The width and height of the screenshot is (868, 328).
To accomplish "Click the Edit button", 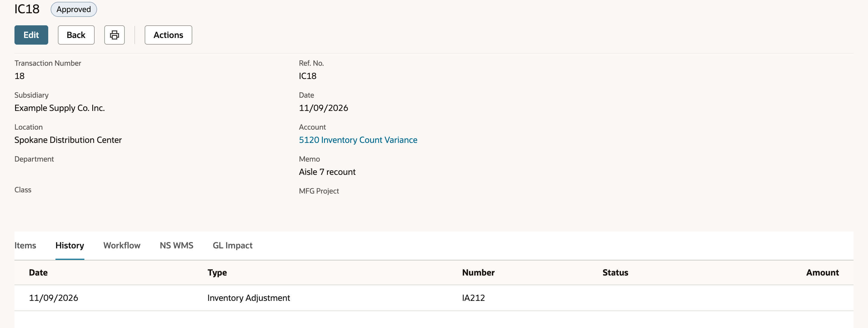I will point(31,35).
